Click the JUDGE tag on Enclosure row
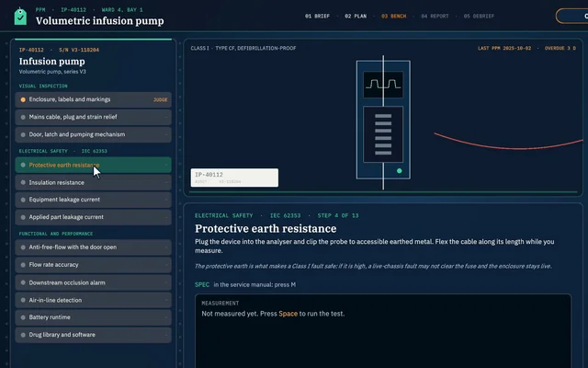The width and height of the screenshot is (588, 368). coord(161,100)
